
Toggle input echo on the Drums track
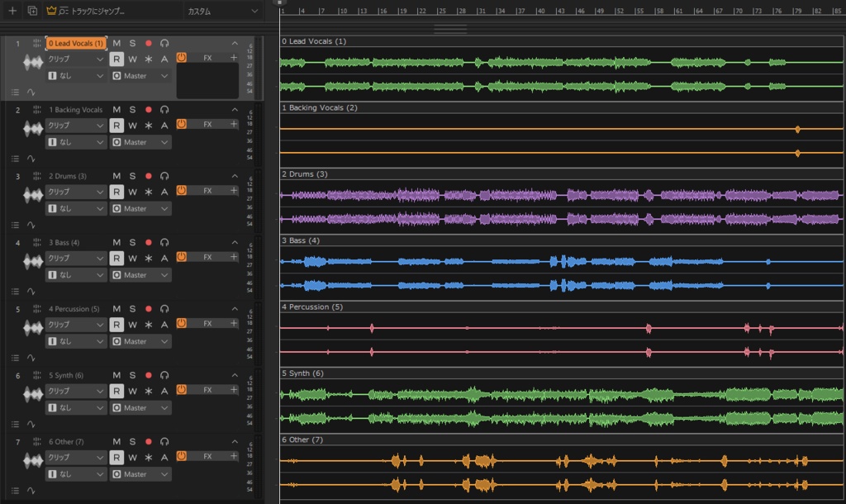[x=164, y=176]
